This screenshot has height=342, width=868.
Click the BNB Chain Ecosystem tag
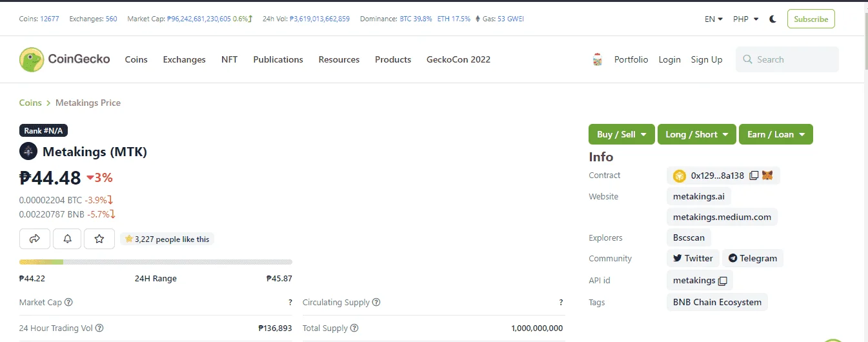(x=717, y=302)
